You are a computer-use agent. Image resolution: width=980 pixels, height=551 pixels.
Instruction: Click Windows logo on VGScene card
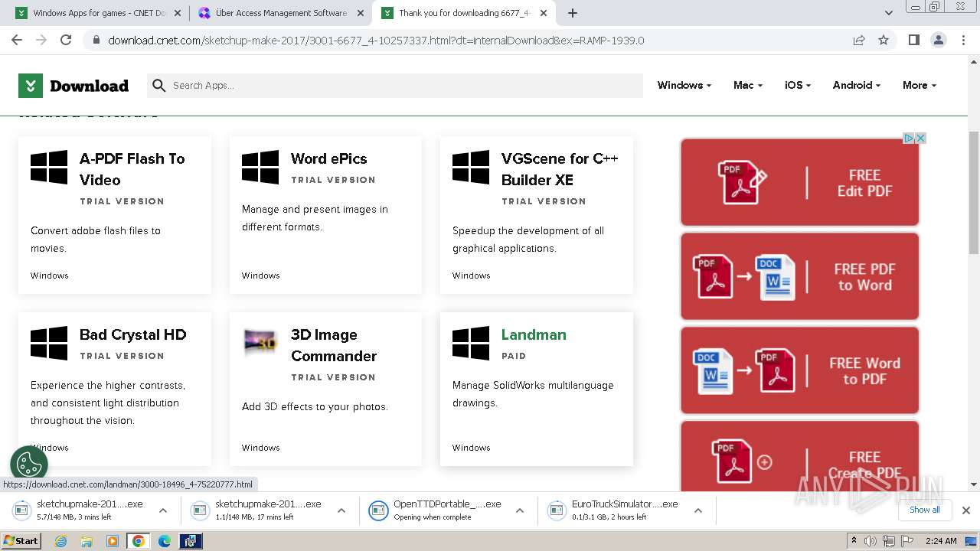[471, 167]
